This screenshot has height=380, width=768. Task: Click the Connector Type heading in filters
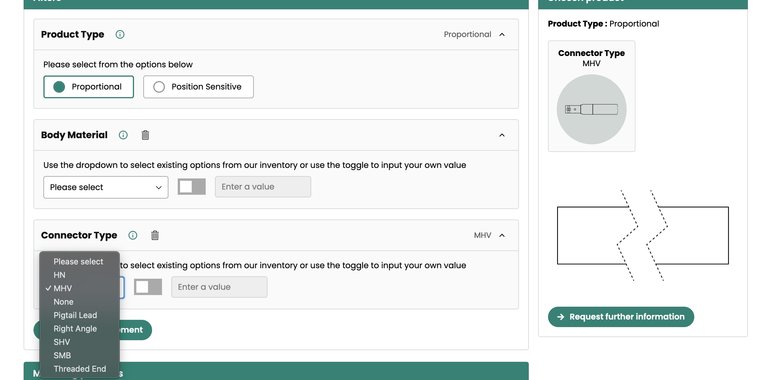pyautogui.click(x=79, y=236)
